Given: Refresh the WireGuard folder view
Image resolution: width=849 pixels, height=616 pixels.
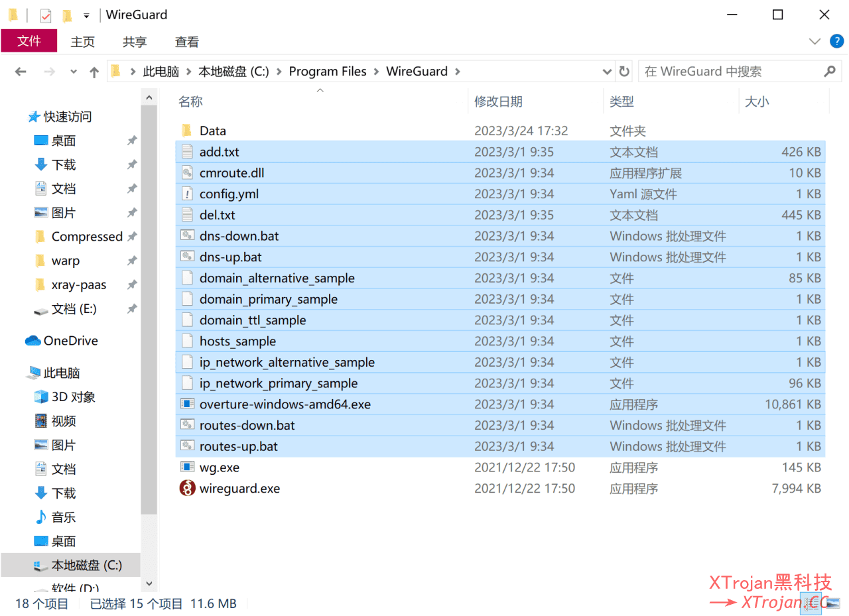Looking at the screenshot, I should (624, 71).
